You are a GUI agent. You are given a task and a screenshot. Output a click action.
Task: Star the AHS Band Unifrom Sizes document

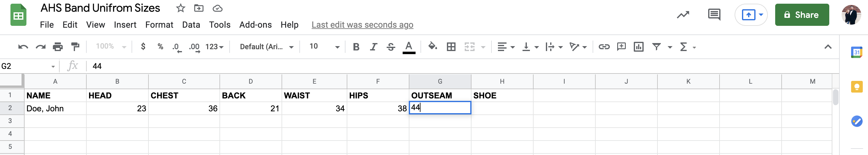point(181,8)
